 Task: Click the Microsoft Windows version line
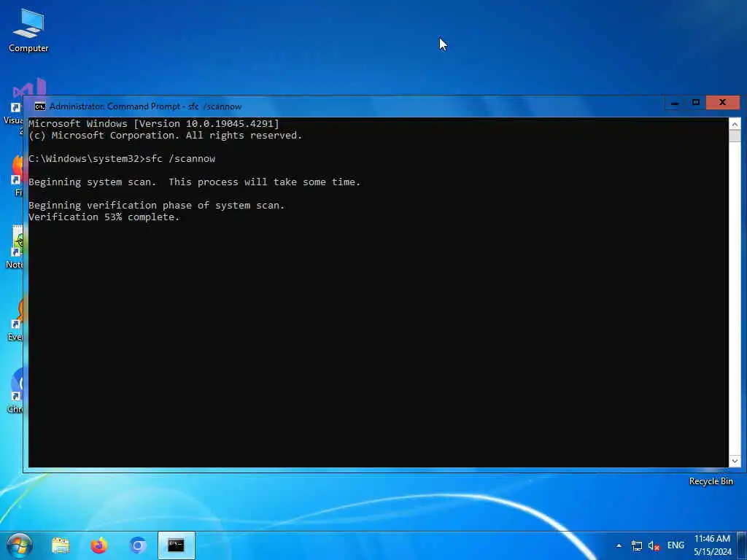(153, 124)
